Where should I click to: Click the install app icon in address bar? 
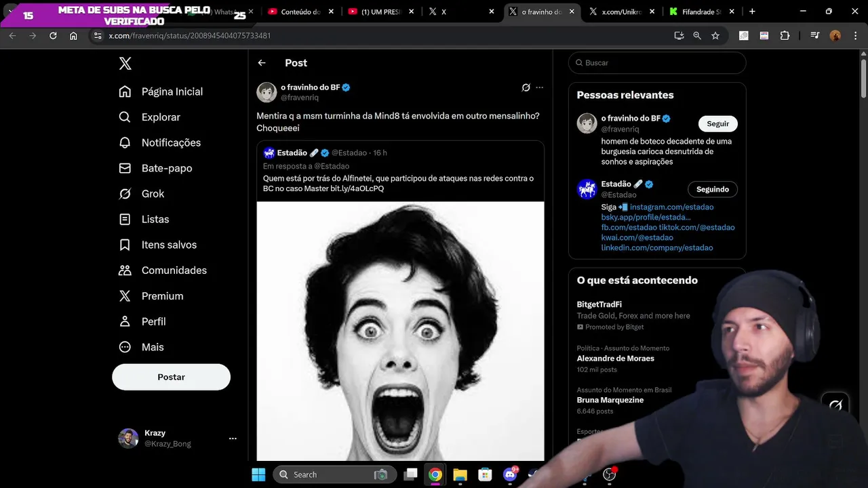tap(679, 36)
